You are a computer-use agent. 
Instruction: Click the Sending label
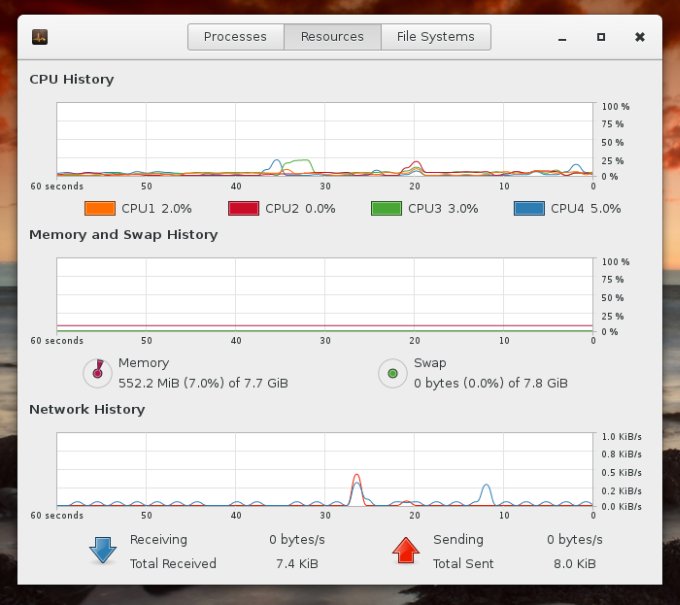click(458, 540)
